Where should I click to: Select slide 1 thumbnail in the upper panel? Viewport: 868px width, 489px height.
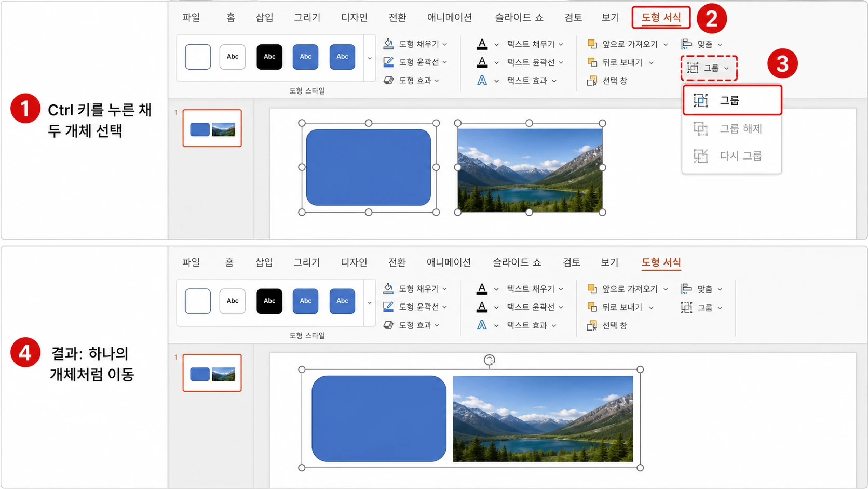[x=212, y=128]
